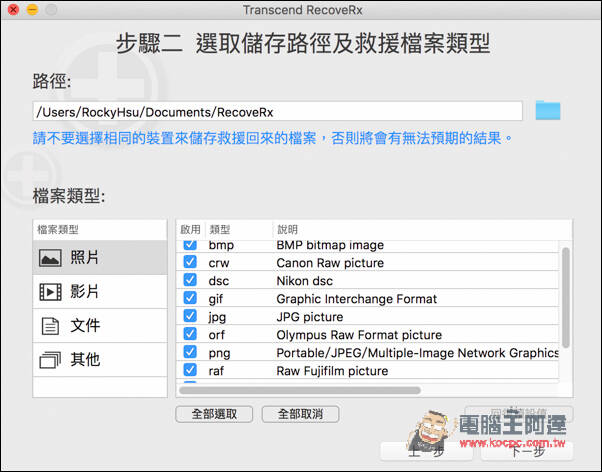The image size is (602, 472).
Task: Click the path input field
Action: (x=278, y=111)
